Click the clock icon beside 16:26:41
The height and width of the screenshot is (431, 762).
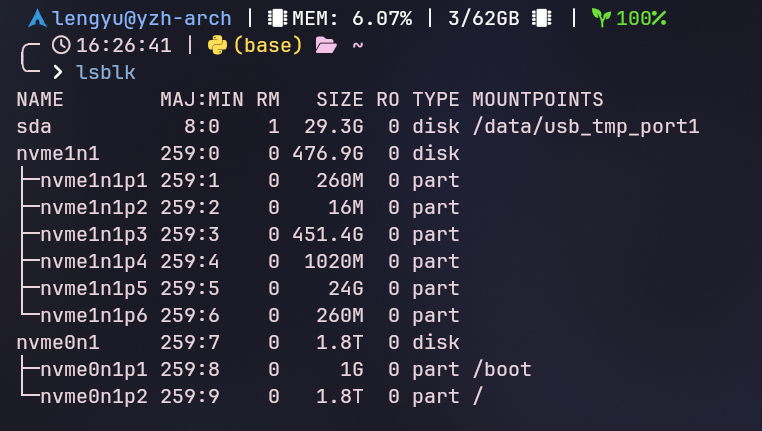[x=61, y=45]
